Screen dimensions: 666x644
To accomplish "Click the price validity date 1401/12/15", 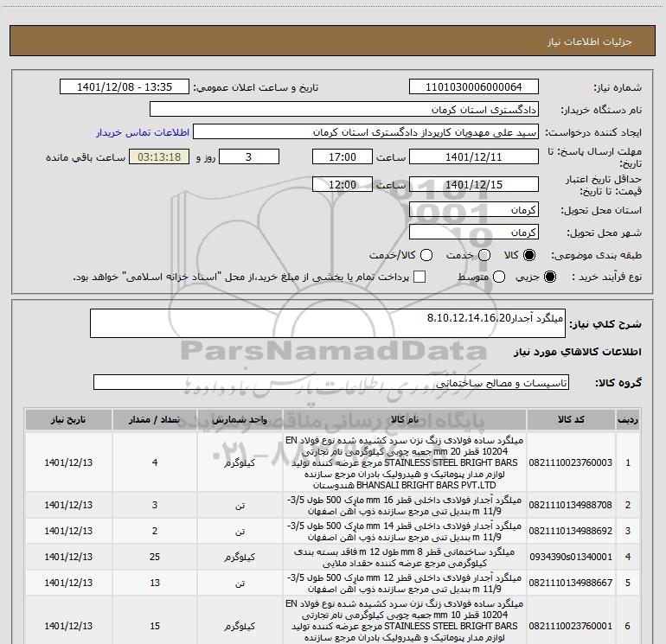I will click(x=474, y=185).
